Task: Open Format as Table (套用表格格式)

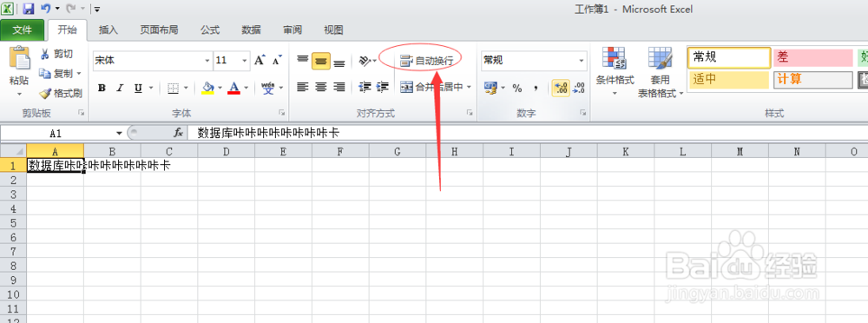Action: (661, 72)
